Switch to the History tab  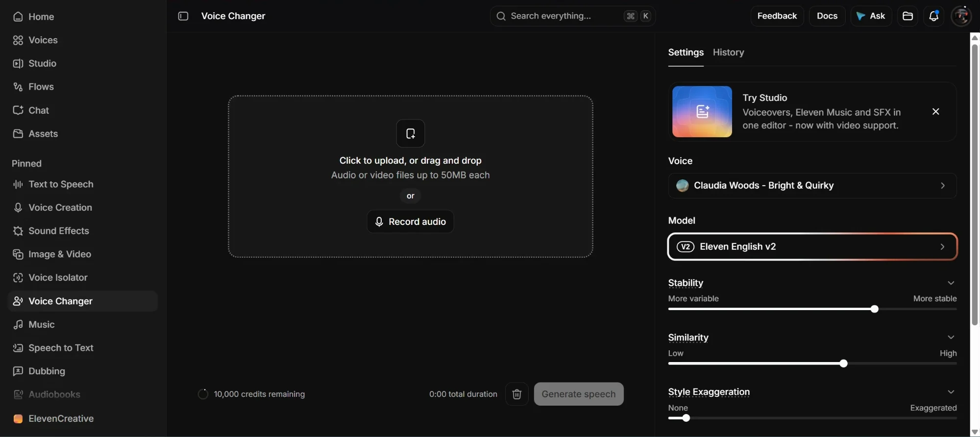[x=728, y=52]
